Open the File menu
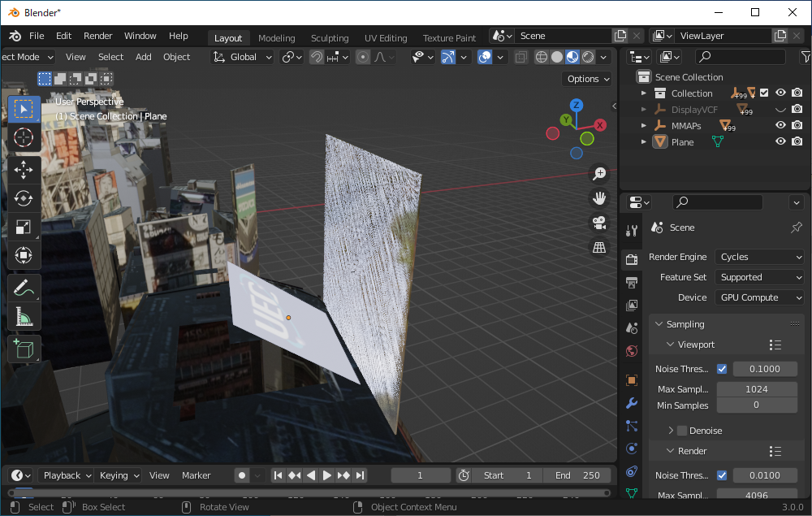Screen dimensions: 812x516 pos(37,36)
